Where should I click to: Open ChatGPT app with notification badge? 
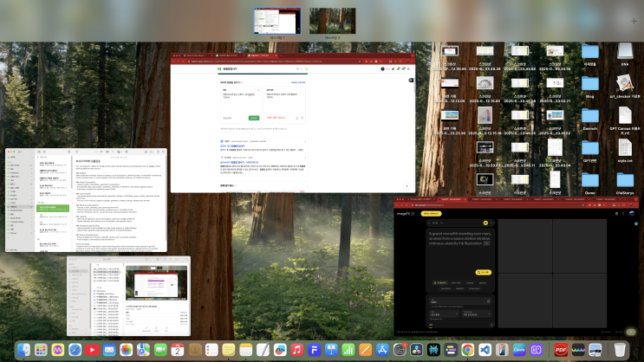pos(400,350)
